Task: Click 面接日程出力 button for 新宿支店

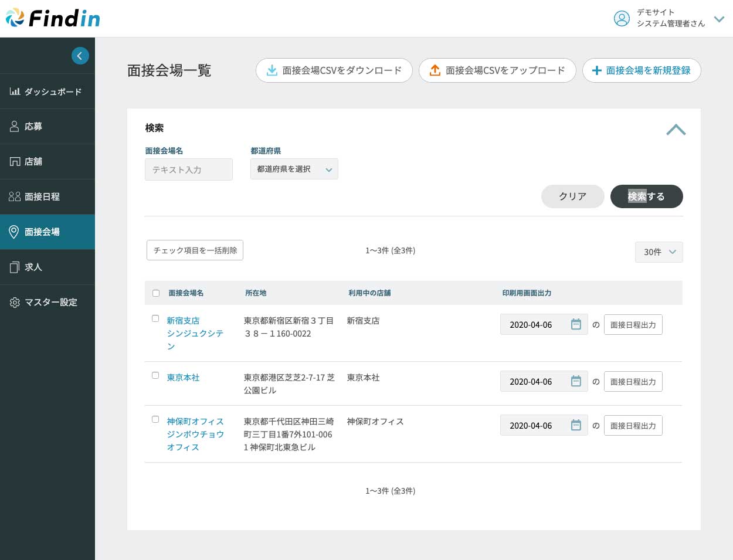Action: tap(633, 325)
